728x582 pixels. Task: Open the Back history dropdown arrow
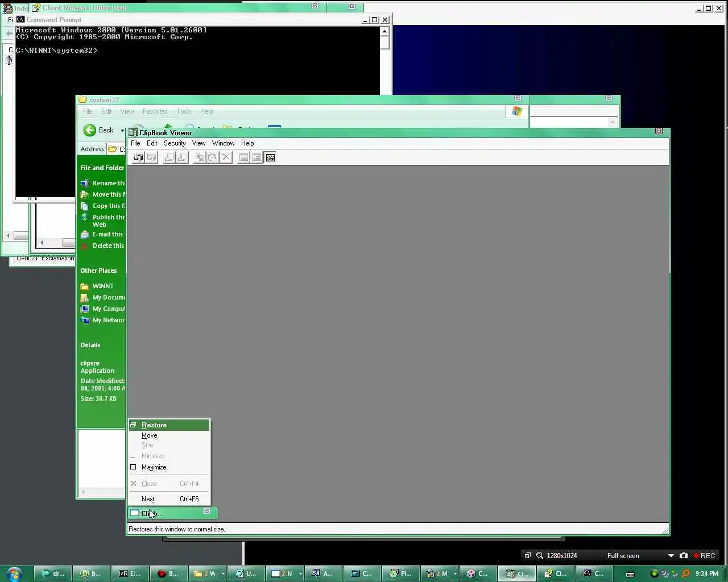coord(122,131)
